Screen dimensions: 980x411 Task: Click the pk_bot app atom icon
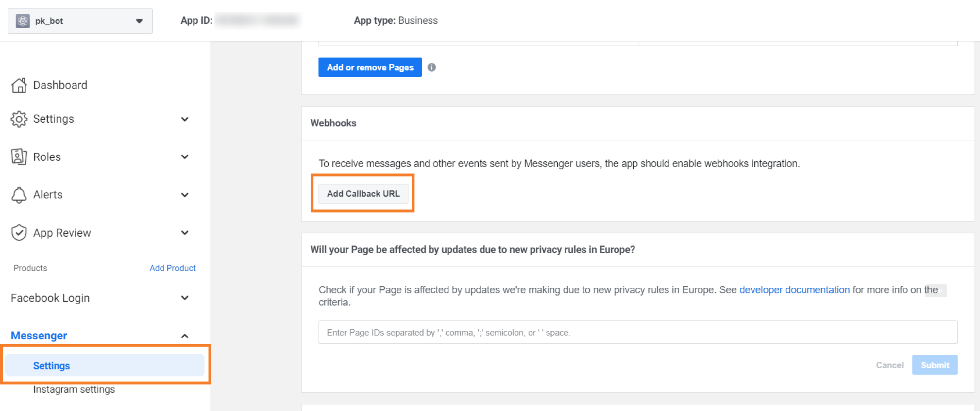[23, 21]
